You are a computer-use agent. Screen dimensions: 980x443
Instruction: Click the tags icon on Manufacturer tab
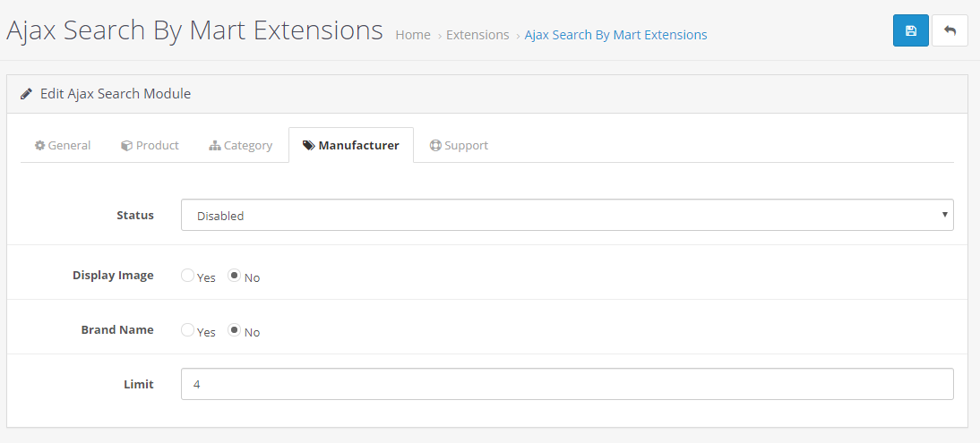309,145
